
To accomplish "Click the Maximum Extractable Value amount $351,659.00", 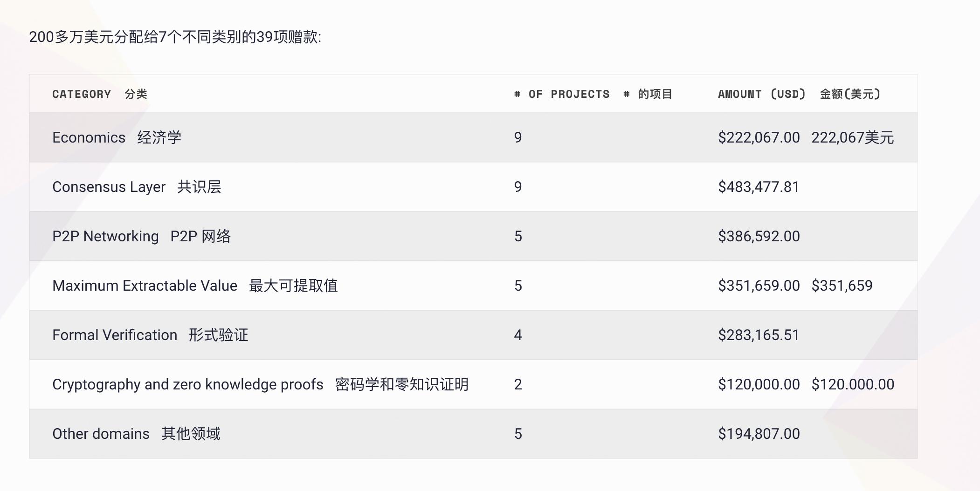I will 759,286.
